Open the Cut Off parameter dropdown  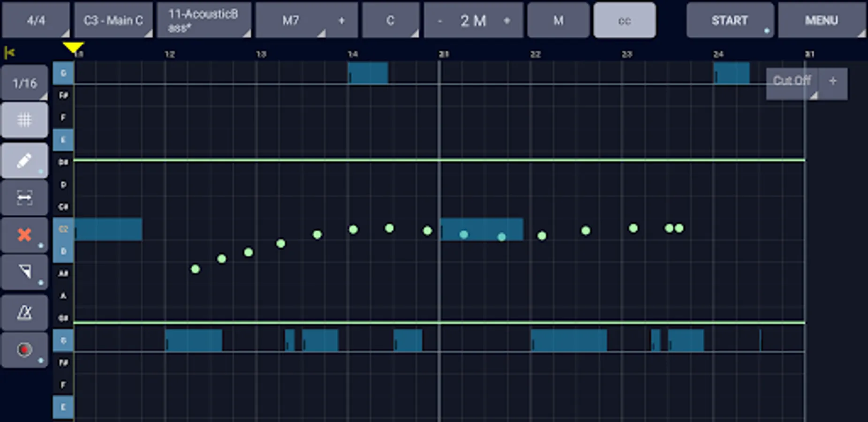click(x=792, y=81)
